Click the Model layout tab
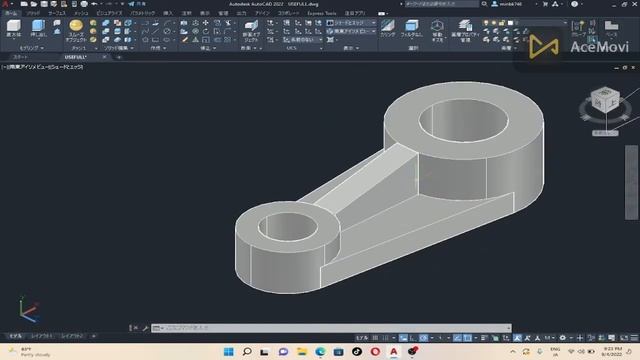 (16, 336)
